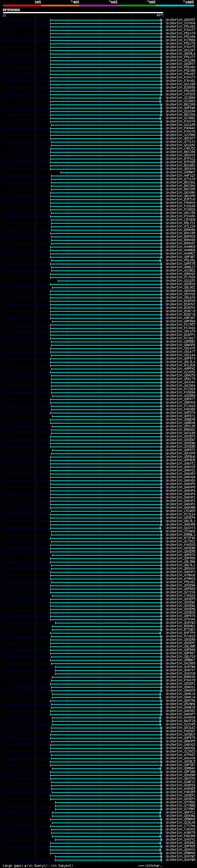Click the UniRef100_A9PFH2 entry
Screen dimensions: 197x868
click(180, 369)
